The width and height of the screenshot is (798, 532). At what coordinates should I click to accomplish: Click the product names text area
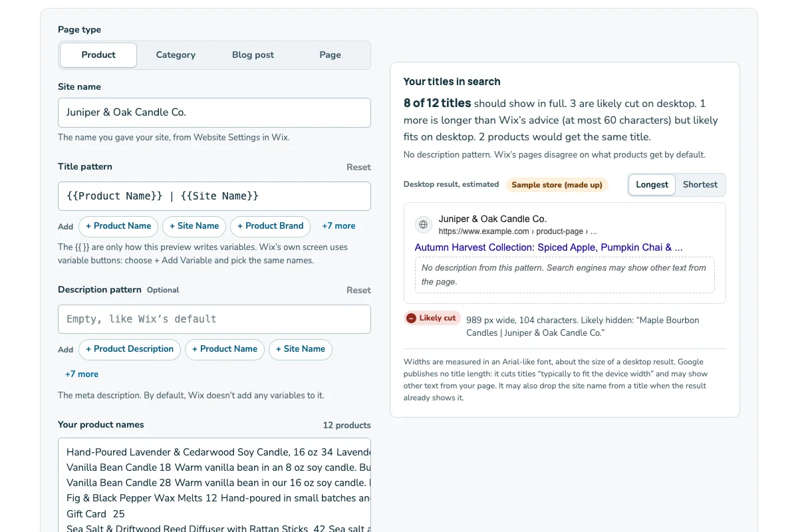214,485
